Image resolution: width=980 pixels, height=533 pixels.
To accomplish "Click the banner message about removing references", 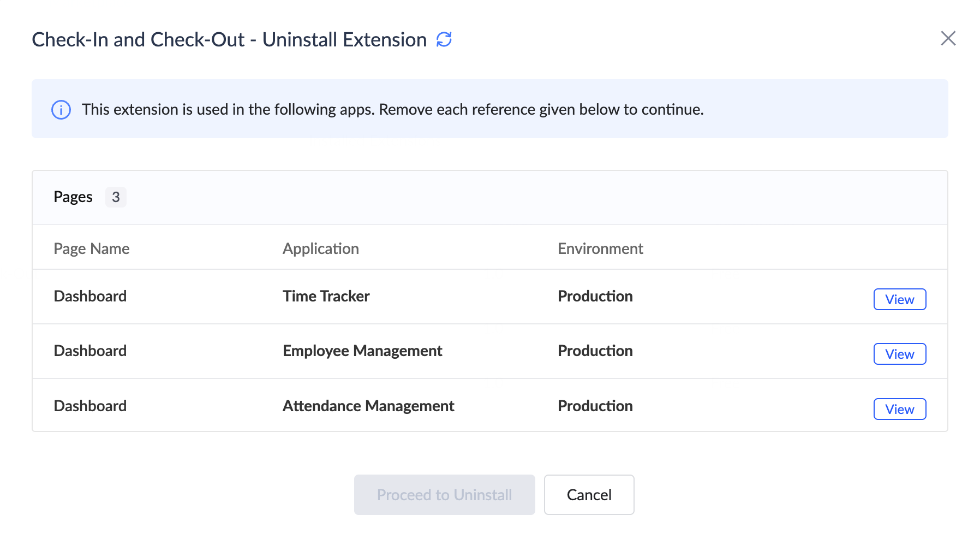I will [x=393, y=110].
